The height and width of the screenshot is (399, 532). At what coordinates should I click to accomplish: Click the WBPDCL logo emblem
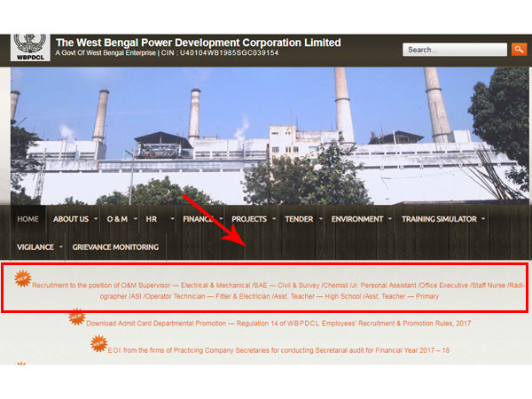tap(30, 48)
